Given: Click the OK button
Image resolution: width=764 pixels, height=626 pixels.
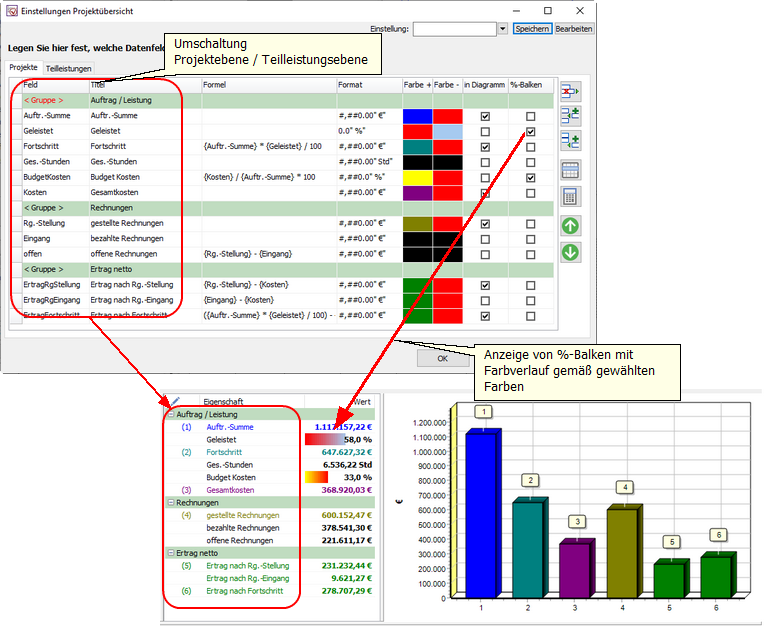Looking at the screenshot, I should click(x=443, y=357).
